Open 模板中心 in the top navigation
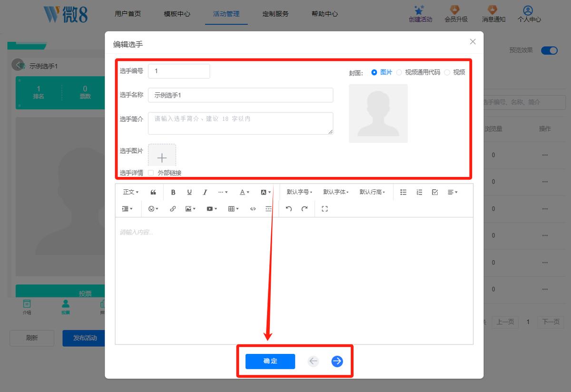This screenshot has height=392, width=571. point(177,14)
